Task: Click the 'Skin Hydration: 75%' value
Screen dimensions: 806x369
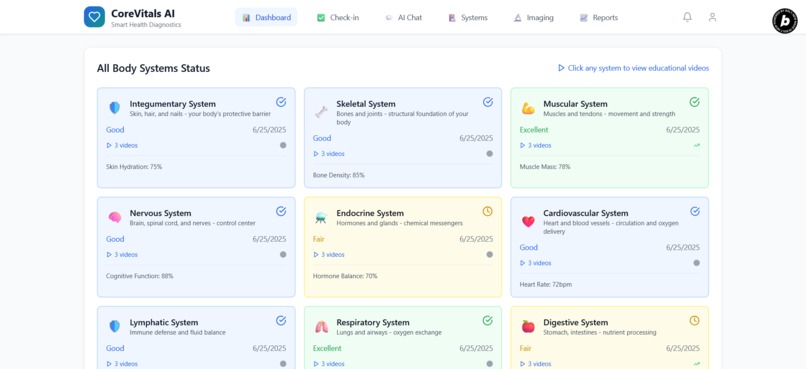Action: (134, 167)
